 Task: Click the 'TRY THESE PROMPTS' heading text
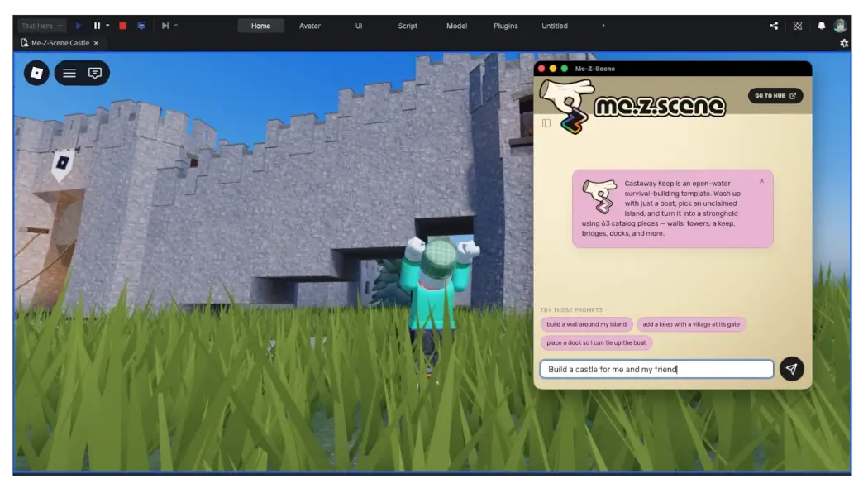pyautogui.click(x=571, y=309)
